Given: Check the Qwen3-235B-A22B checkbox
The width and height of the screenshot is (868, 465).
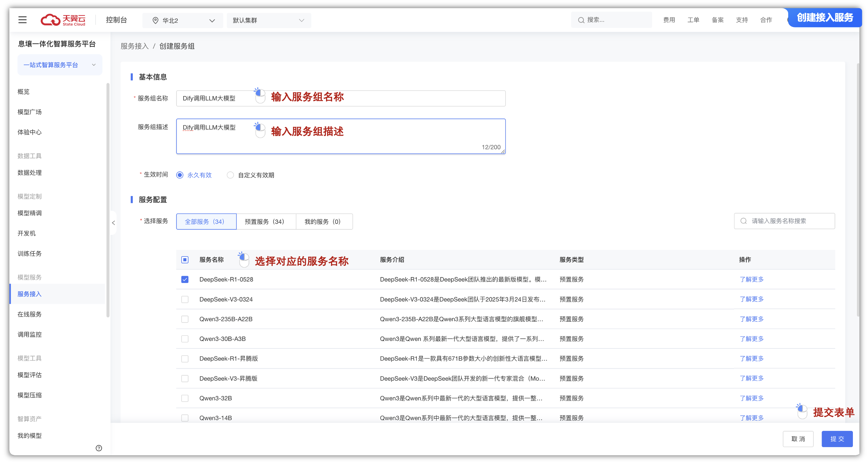Looking at the screenshot, I should pyautogui.click(x=185, y=319).
